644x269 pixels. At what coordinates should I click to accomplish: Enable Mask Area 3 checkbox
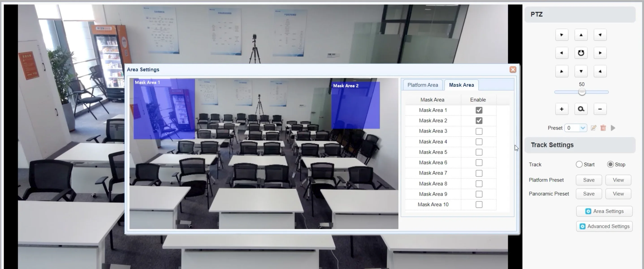(x=479, y=131)
